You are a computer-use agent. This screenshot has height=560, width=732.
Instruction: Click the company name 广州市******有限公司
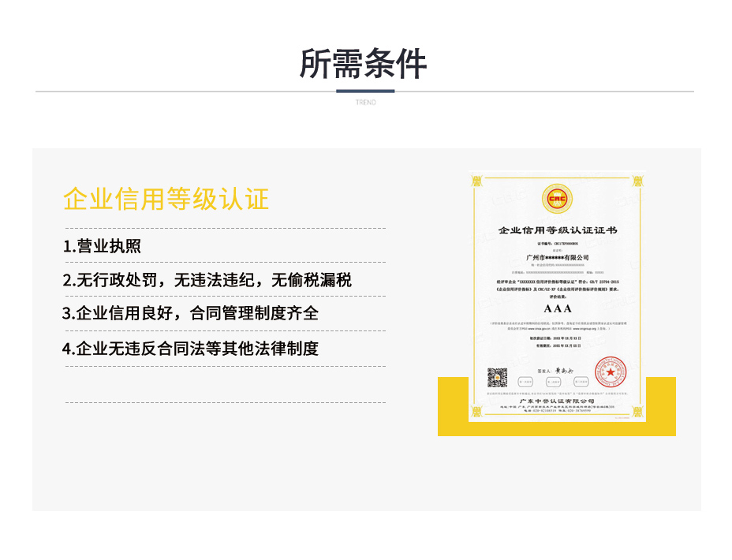click(x=557, y=257)
